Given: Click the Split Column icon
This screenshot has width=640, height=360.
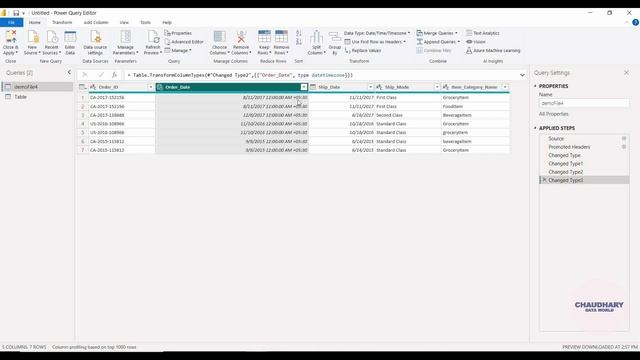Looking at the screenshot, I should pyautogui.click(x=316, y=37).
